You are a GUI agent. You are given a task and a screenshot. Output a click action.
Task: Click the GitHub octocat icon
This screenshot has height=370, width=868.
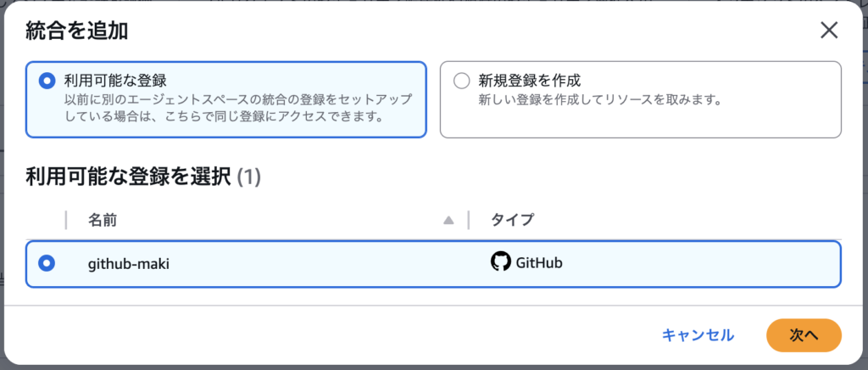[501, 262]
